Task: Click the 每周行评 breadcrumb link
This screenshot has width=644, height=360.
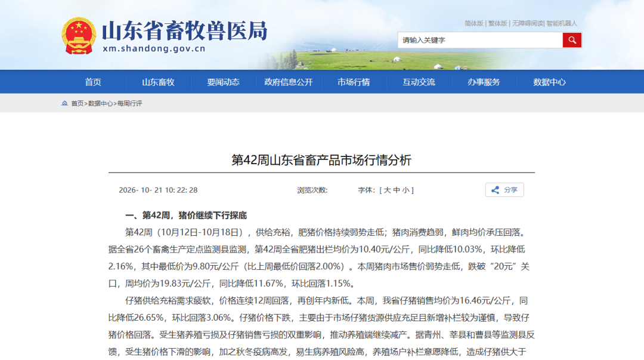Action: (x=130, y=104)
